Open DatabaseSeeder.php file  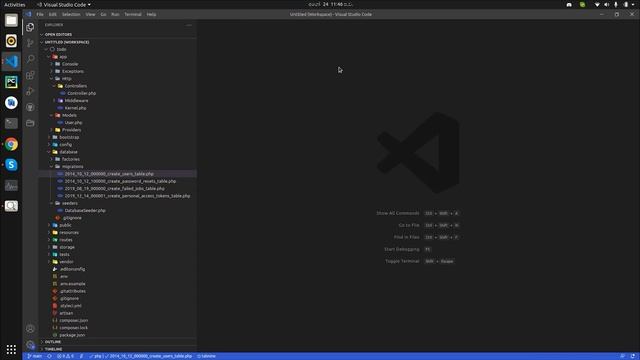click(x=85, y=211)
